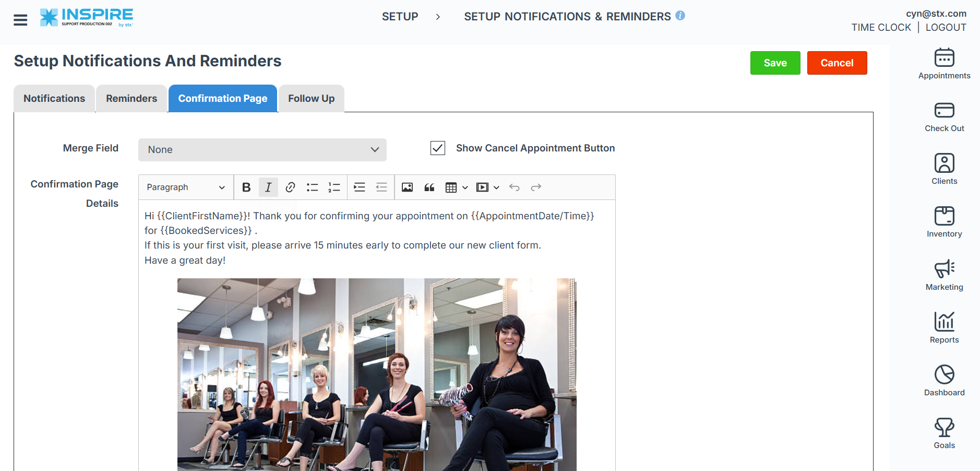Insert a block quote
The image size is (980, 471).
[429, 187]
